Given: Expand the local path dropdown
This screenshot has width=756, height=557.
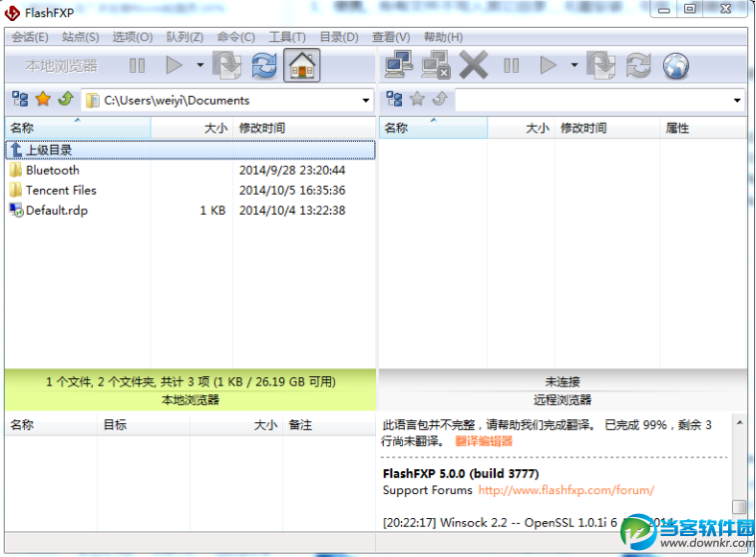Looking at the screenshot, I should [366, 101].
